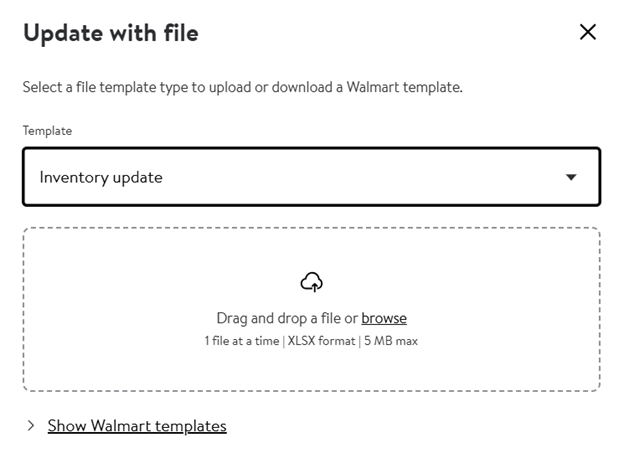Image resolution: width=624 pixels, height=453 pixels.
Task: Click the Template field label
Action: coord(47,131)
